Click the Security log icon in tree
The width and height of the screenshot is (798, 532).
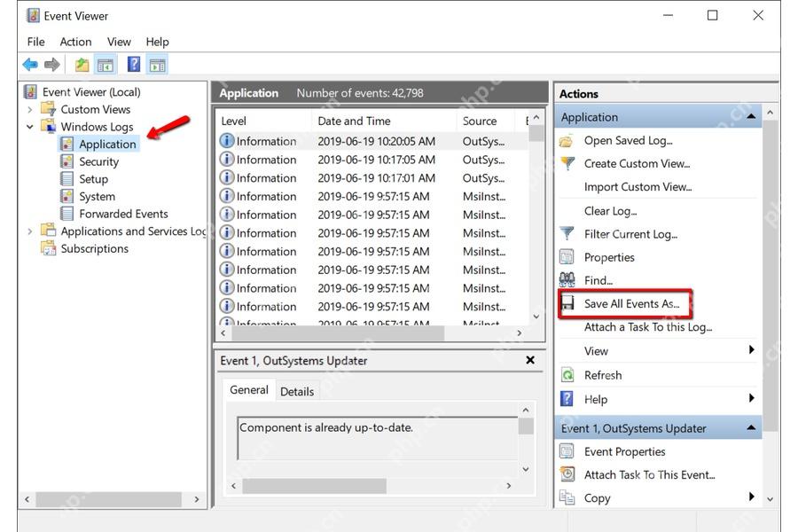(x=66, y=161)
